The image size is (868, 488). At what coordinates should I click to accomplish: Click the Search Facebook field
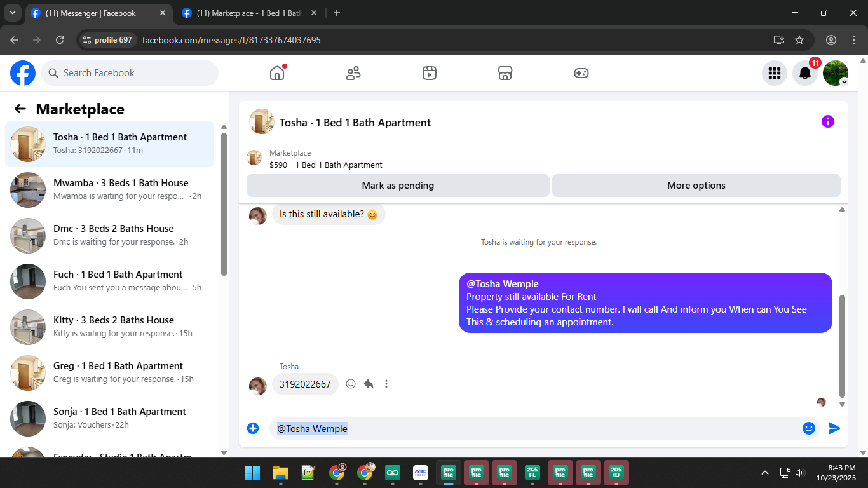[x=130, y=73]
